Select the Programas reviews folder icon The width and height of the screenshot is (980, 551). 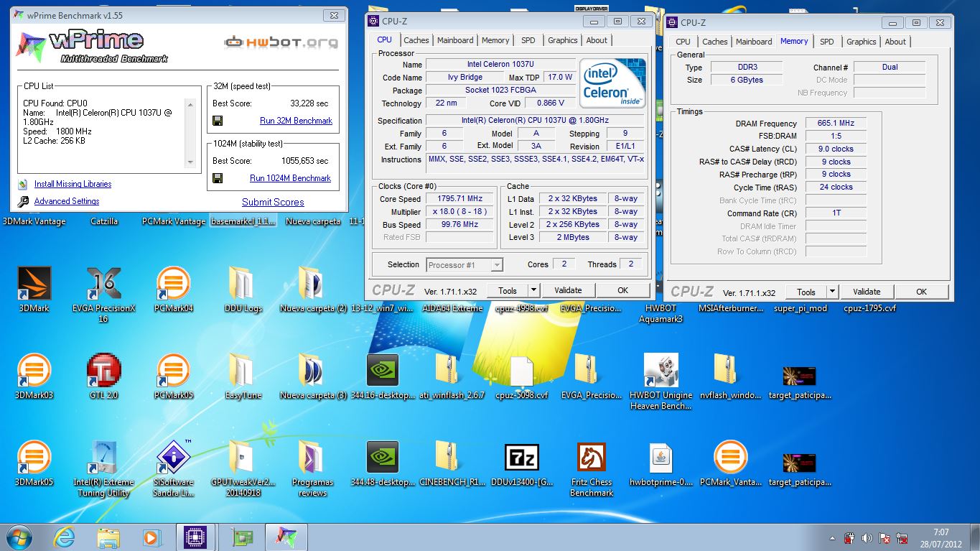point(312,457)
